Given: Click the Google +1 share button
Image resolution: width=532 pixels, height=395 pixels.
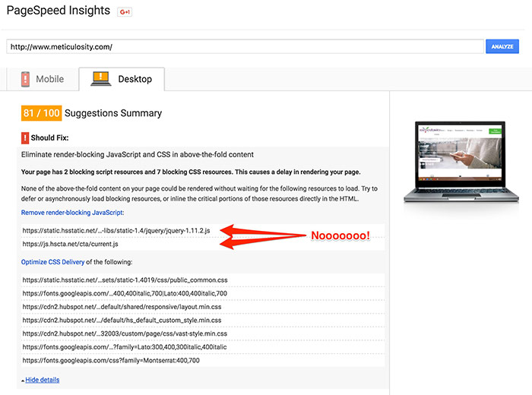Looking at the screenshot, I should [x=125, y=12].
